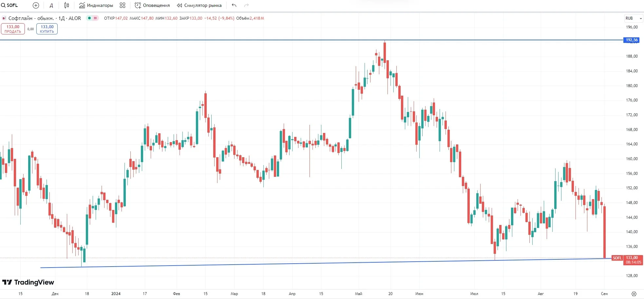This screenshot has width=644, height=299.
Task: Open the candlestick chart type menu
Action: [66, 5]
